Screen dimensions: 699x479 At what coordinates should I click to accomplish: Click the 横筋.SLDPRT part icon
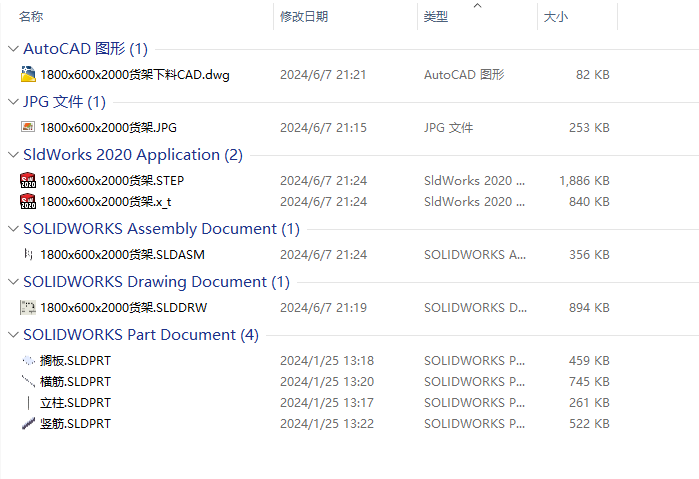click(28, 381)
